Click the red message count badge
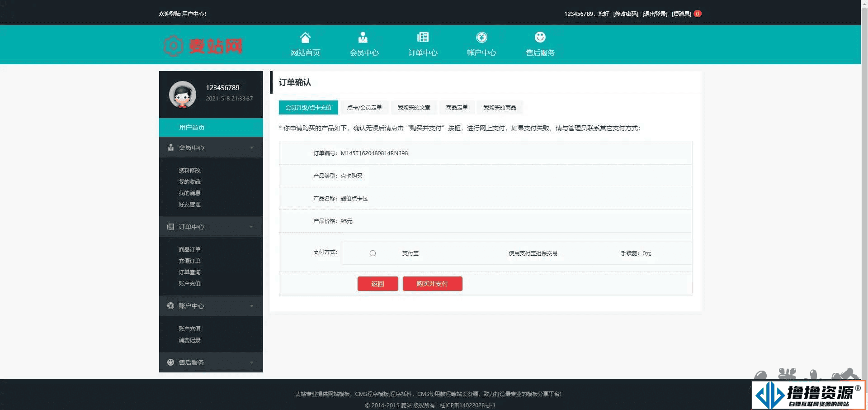 pos(698,14)
